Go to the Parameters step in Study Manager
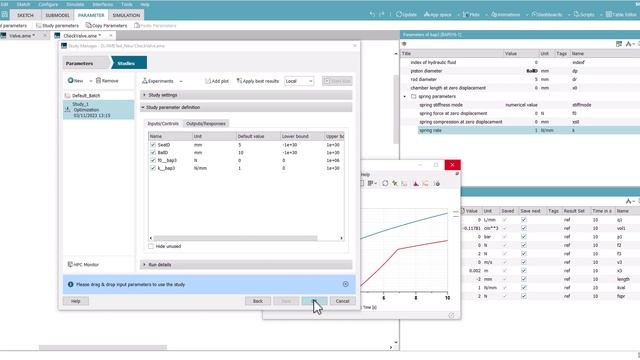 86,63
